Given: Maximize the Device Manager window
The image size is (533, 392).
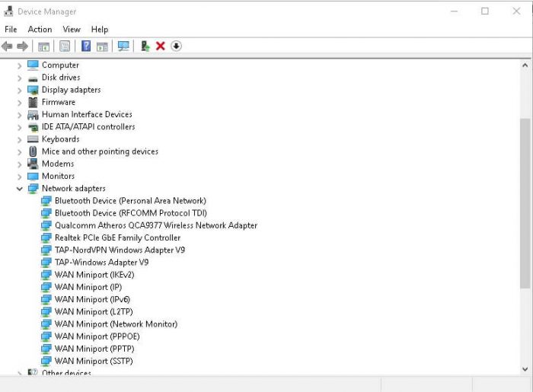Looking at the screenshot, I should [x=485, y=11].
